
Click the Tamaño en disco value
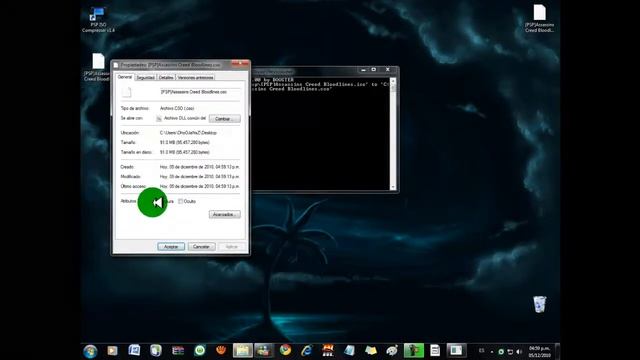[x=184, y=152]
